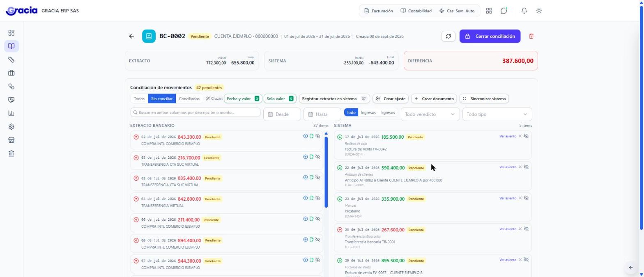Click the plus icon on 843.300,00 extract row
Screen dimensions: 644x277
coord(306,136)
